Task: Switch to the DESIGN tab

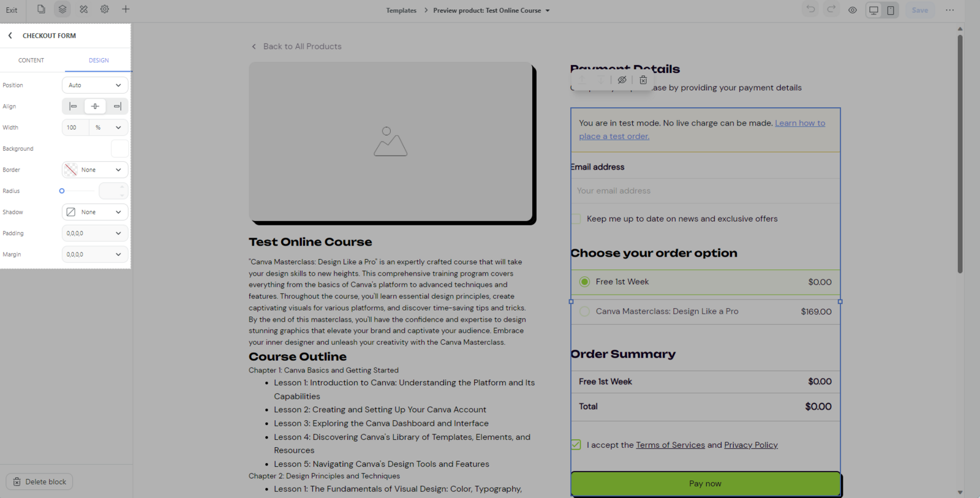Action: [x=99, y=60]
